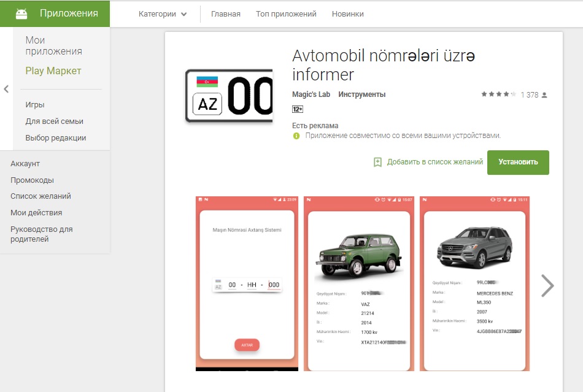Screen dimensions: 583x392
Task: Open Аккаунт settings link
Action: pos(25,164)
